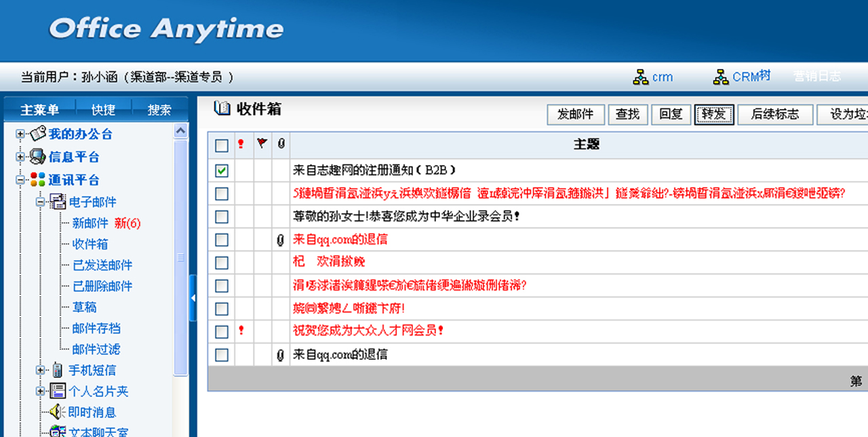Expand the 手机短信 tree node
The image size is (868, 437).
(x=40, y=370)
